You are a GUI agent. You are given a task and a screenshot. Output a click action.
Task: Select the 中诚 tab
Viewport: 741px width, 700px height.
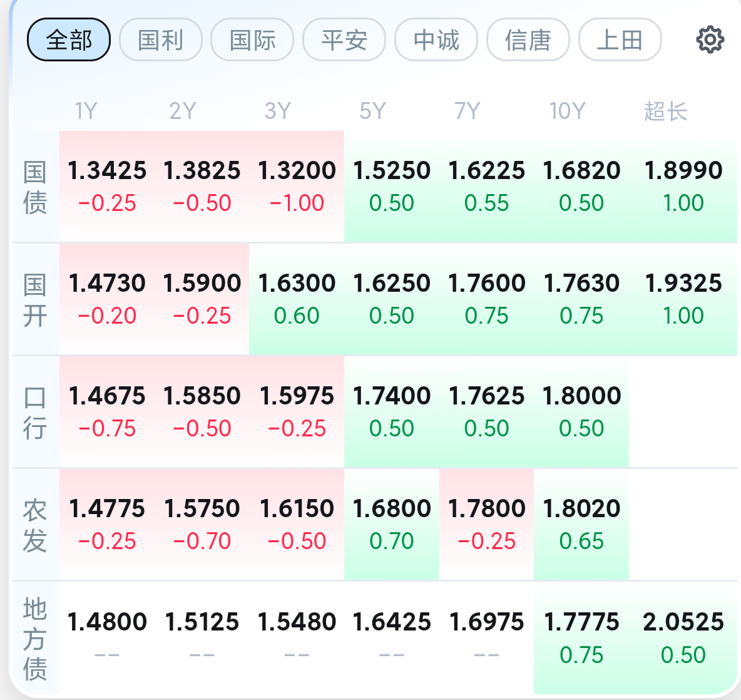436,39
